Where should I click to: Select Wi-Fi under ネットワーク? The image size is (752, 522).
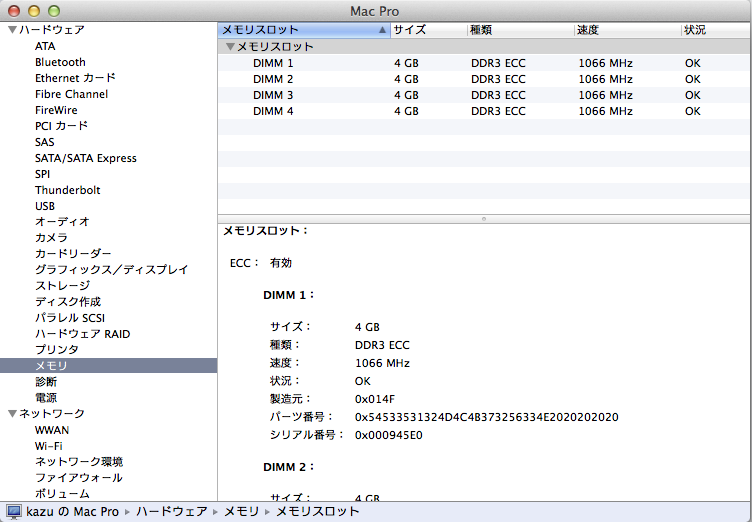pos(48,446)
